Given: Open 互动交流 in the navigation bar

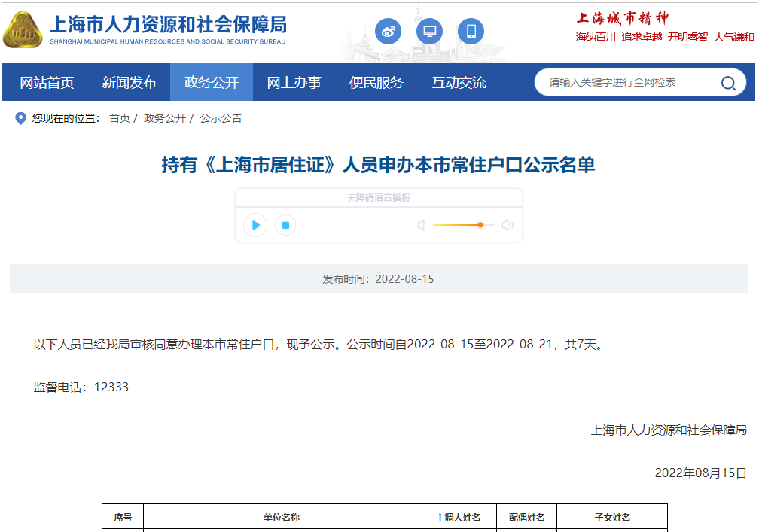Looking at the screenshot, I should (x=459, y=82).
